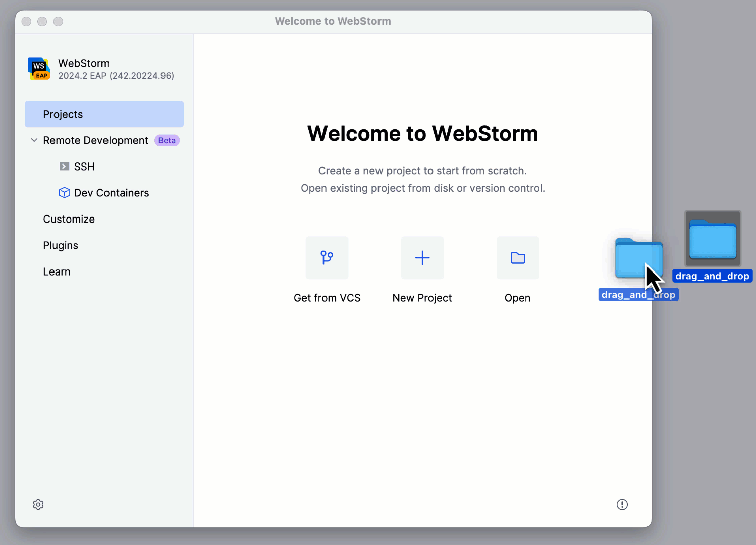Open the Plugins section
The width and height of the screenshot is (756, 545).
pyautogui.click(x=60, y=245)
